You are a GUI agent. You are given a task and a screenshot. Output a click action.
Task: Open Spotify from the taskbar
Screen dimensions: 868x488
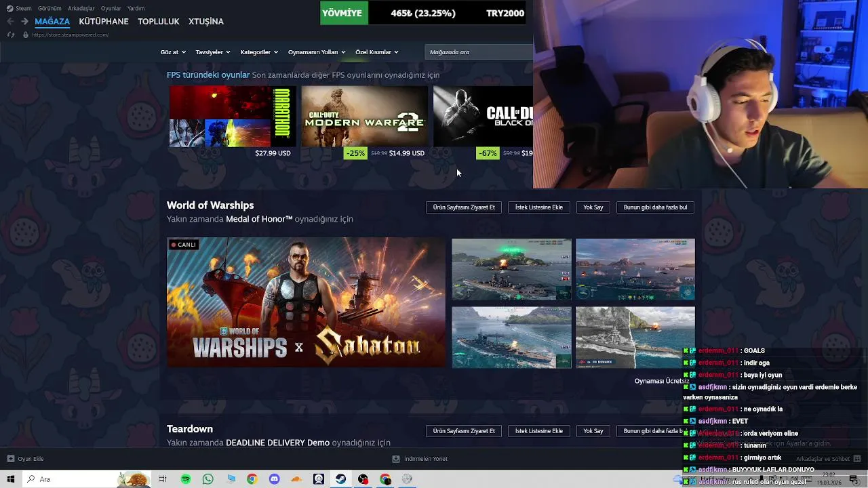point(186,479)
